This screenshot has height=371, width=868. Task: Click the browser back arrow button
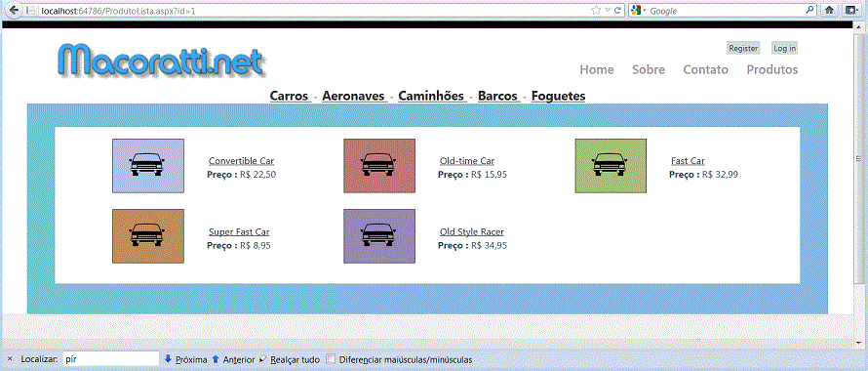click(11, 10)
